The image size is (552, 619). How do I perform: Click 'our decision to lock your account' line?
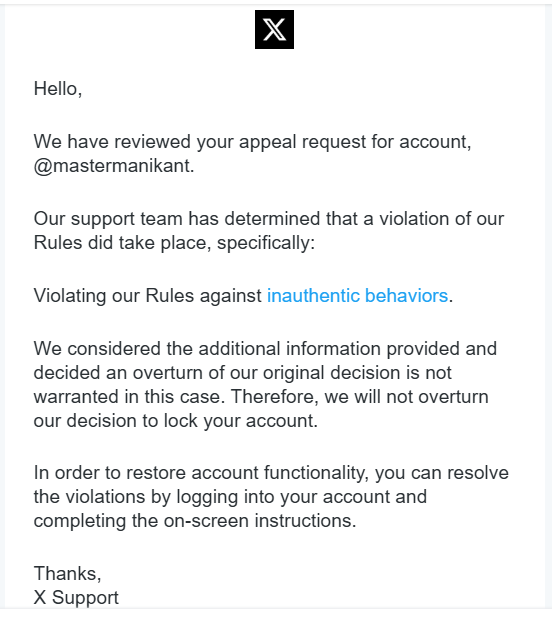tap(176, 420)
